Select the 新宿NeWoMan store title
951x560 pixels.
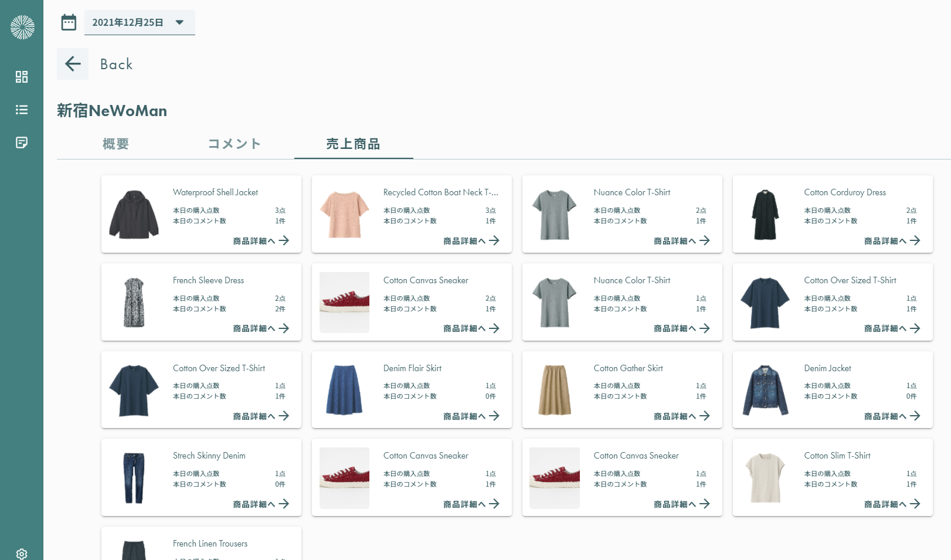pyautogui.click(x=111, y=111)
